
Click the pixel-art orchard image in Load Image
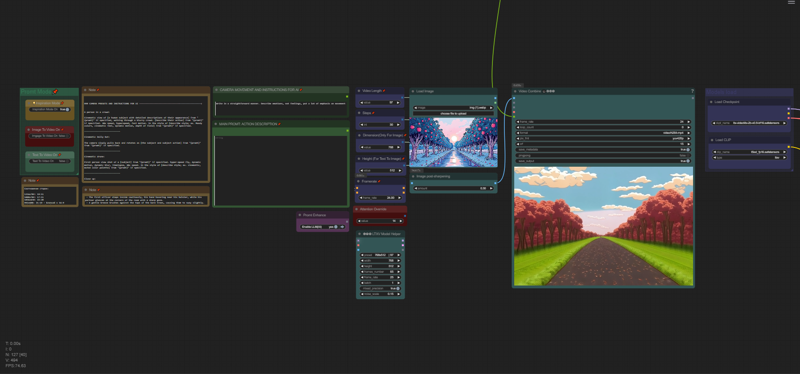[453, 142]
